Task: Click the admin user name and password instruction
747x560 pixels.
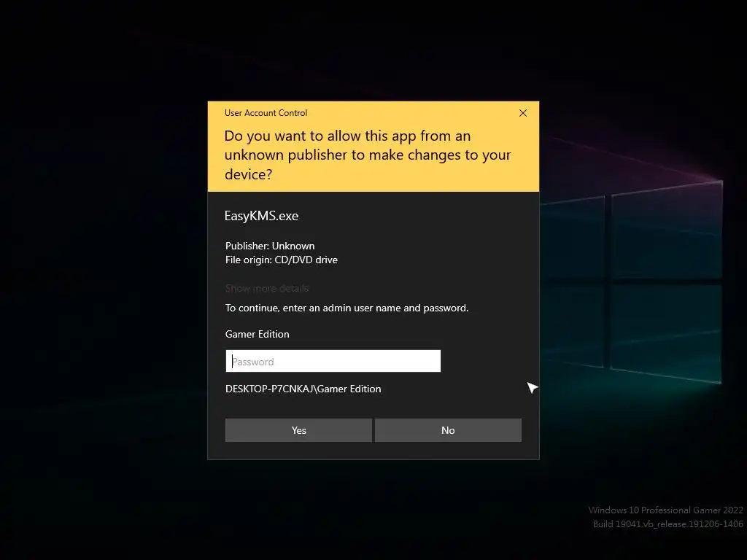Action: 347,308
